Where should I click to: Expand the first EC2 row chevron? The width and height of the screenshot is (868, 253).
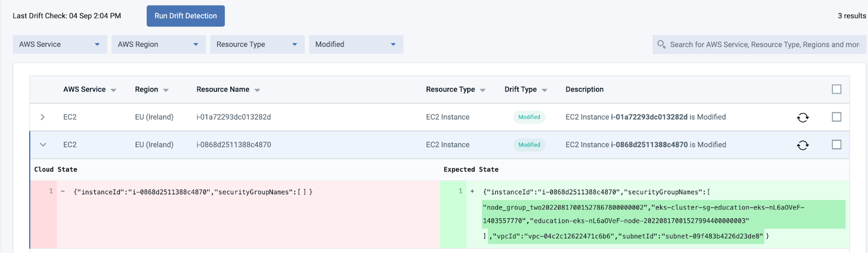[x=43, y=117]
